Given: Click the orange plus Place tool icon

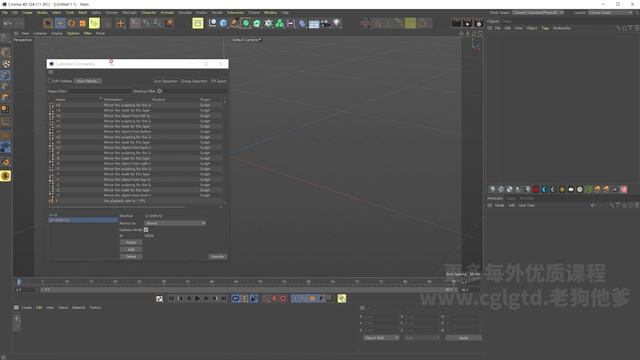Looking at the screenshot, I should [120, 23].
